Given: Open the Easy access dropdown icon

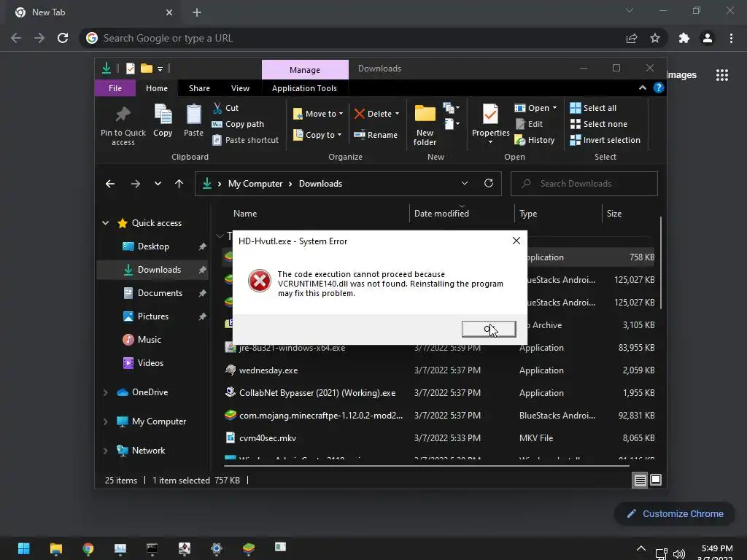Looking at the screenshot, I should (x=451, y=125).
